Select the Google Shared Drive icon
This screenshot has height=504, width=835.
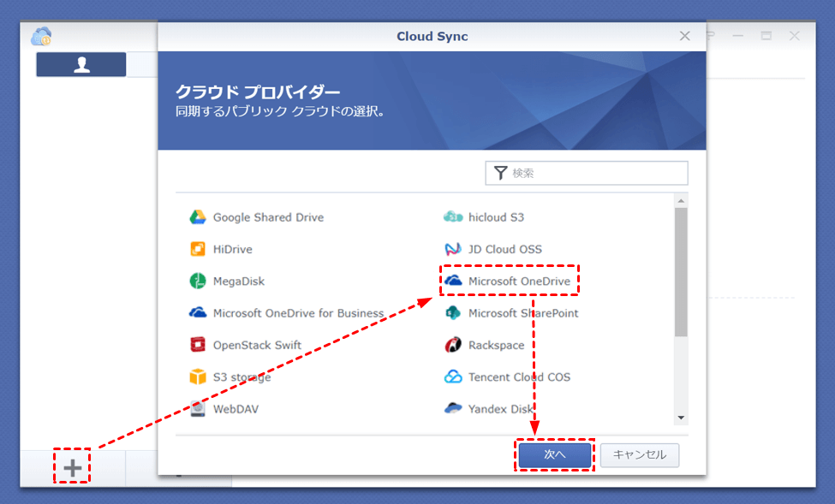(198, 217)
